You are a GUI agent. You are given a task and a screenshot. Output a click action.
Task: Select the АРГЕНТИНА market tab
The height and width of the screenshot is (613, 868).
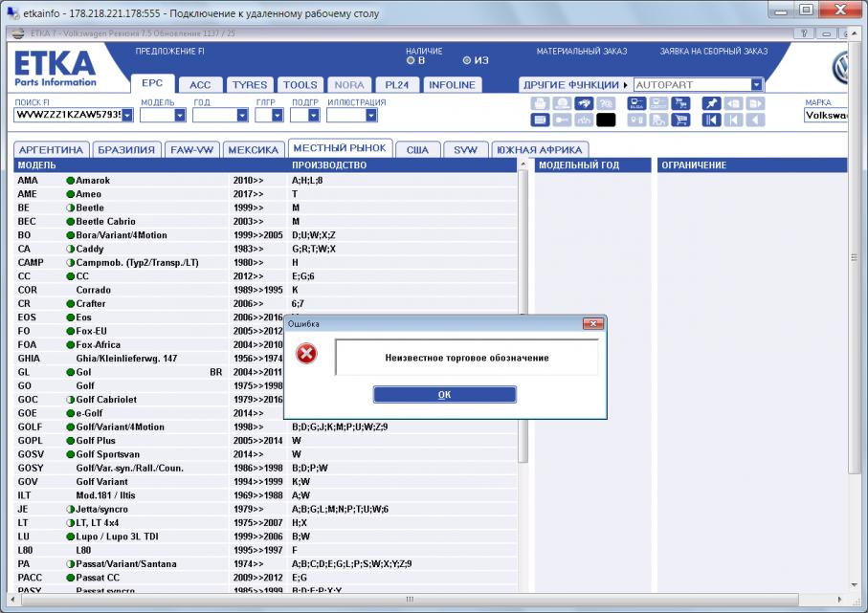(x=51, y=150)
